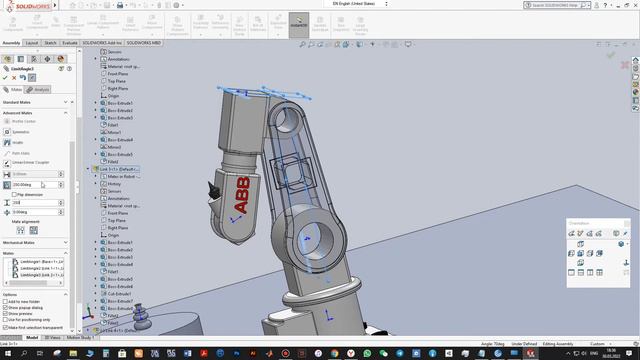This screenshot has height=360, width=640.
Task: Open the SOLIDWORKS Add-Ins ribbon tab
Action: pyautogui.click(x=102, y=43)
